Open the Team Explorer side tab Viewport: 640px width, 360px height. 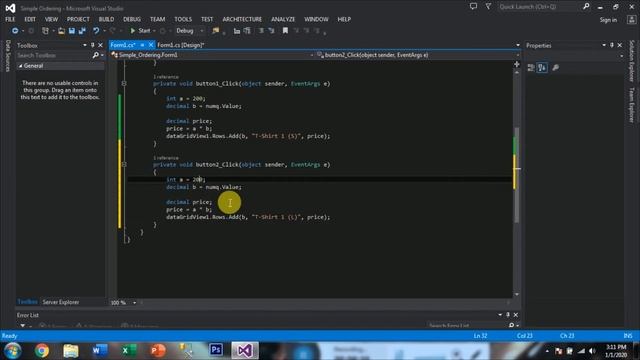click(x=632, y=104)
